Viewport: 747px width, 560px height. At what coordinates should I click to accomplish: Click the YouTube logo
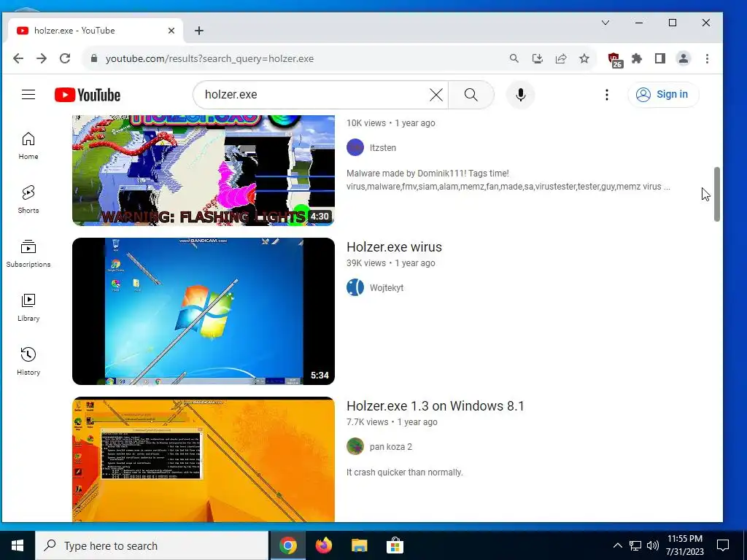click(x=88, y=95)
